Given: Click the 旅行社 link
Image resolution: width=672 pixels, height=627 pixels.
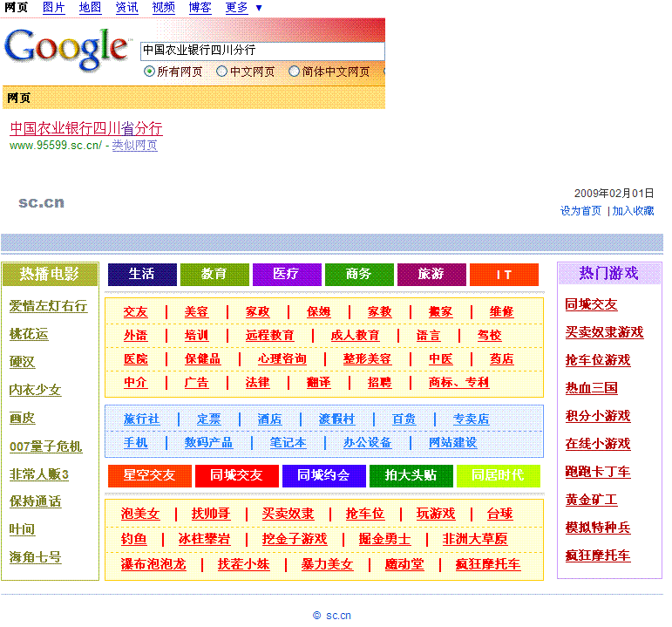Looking at the screenshot, I should coord(141,419).
